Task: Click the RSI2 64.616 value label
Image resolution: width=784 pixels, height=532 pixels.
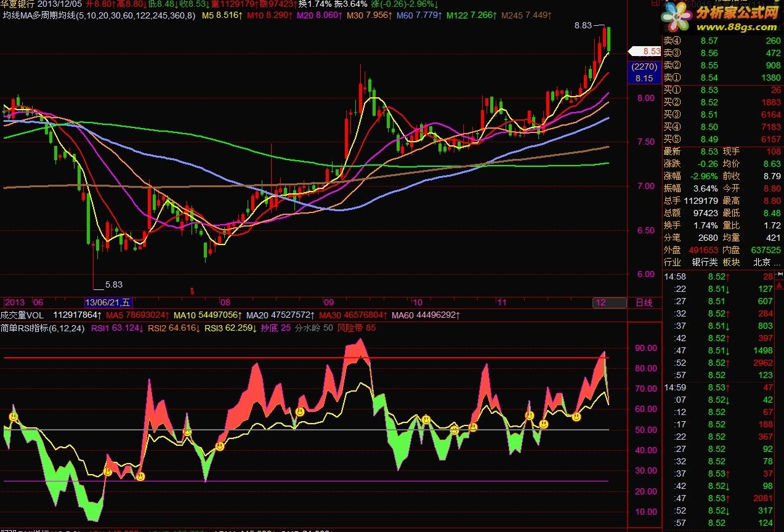Action: (x=174, y=328)
